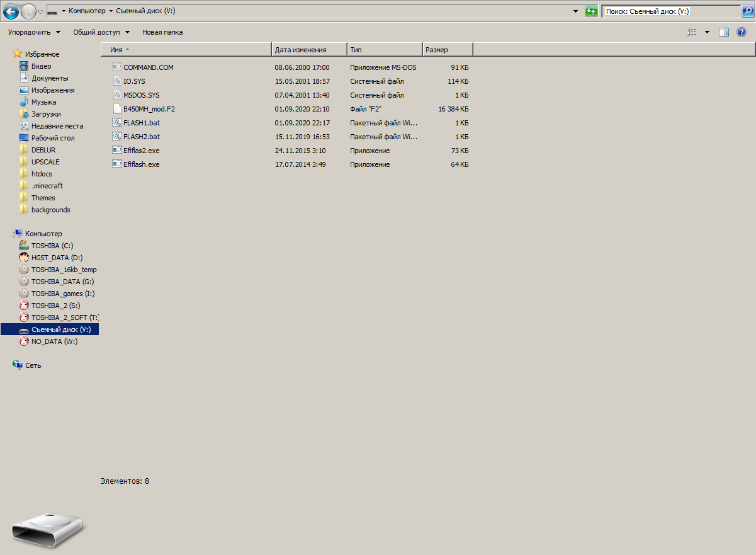Select the B450MH_mod.F2 file
The width and height of the screenshot is (756, 555).
click(149, 109)
